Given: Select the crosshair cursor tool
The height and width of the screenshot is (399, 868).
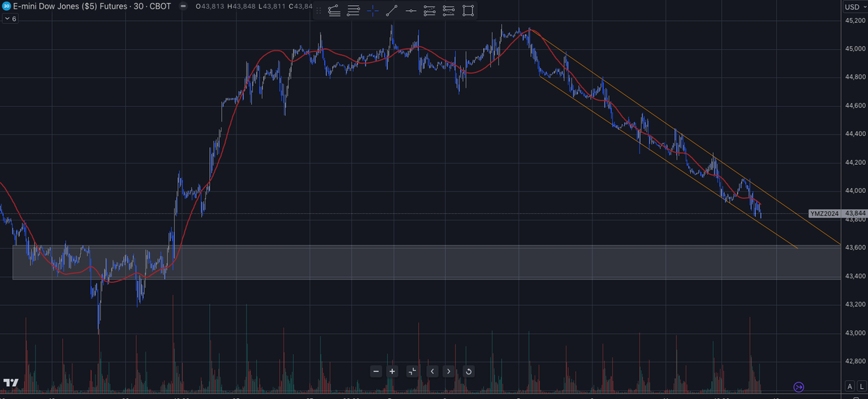Looking at the screenshot, I should pos(373,11).
